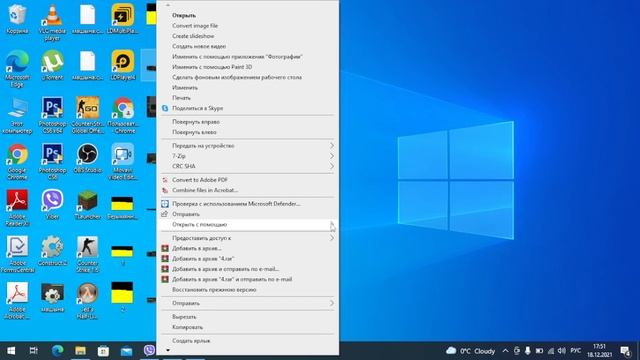Open volume control in system tray
The width and height of the screenshot is (640, 360).
pyautogui.click(x=562, y=351)
